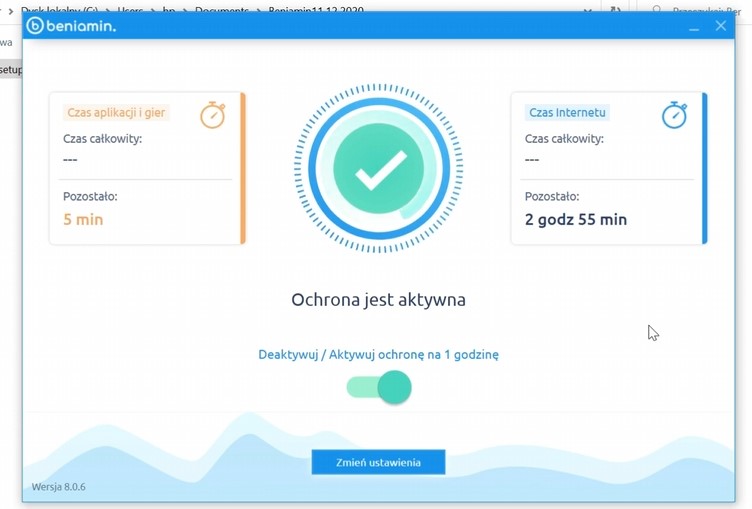Click the remaining 5 min value
The height and width of the screenshot is (509, 752).
pos(83,219)
